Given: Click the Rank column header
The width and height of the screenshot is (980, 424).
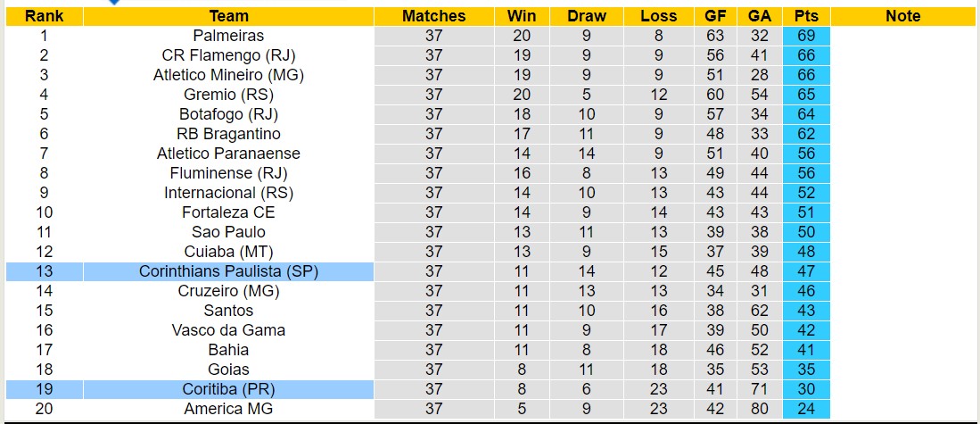Looking at the screenshot, I should (x=44, y=16).
